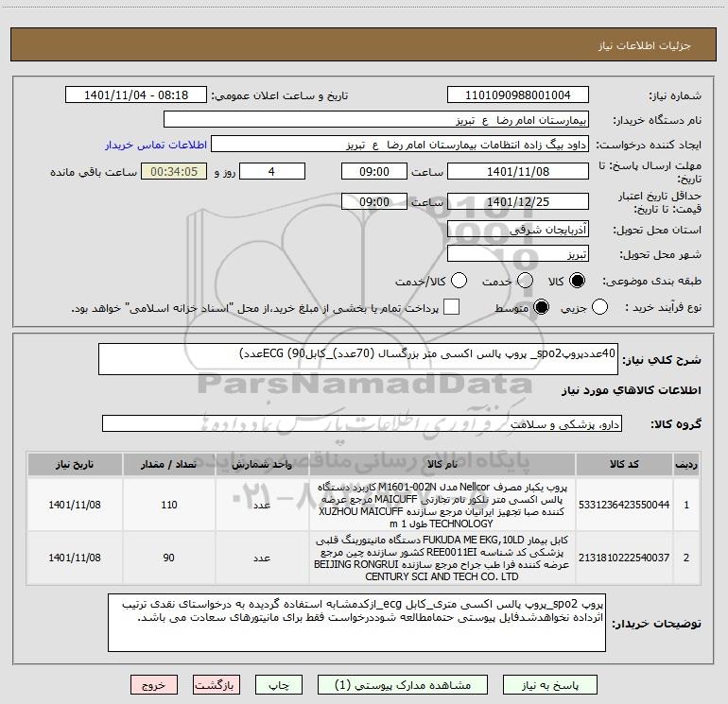This screenshot has height=704, width=728.
Task: Click the remaining days field showing 4
Action: click(272, 171)
